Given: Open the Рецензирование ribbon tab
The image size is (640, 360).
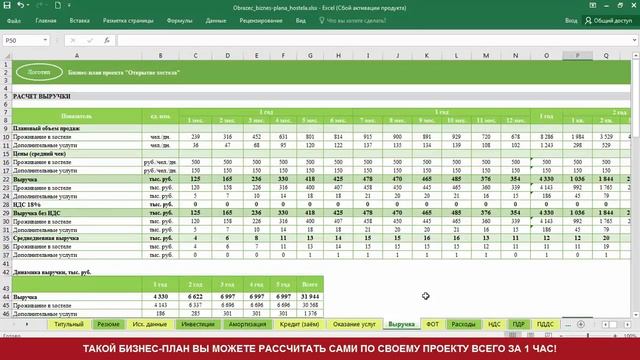Looking at the screenshot, I should tap(261, 20).
